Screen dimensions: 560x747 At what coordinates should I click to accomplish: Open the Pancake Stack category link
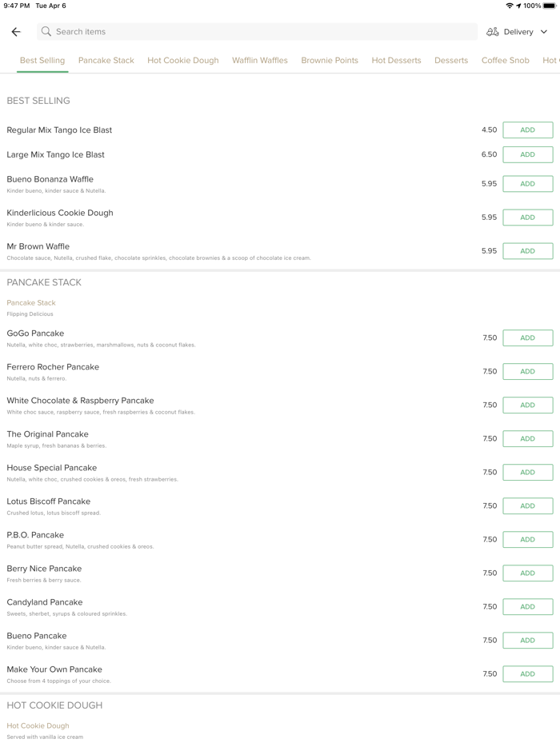pos(31,303)
